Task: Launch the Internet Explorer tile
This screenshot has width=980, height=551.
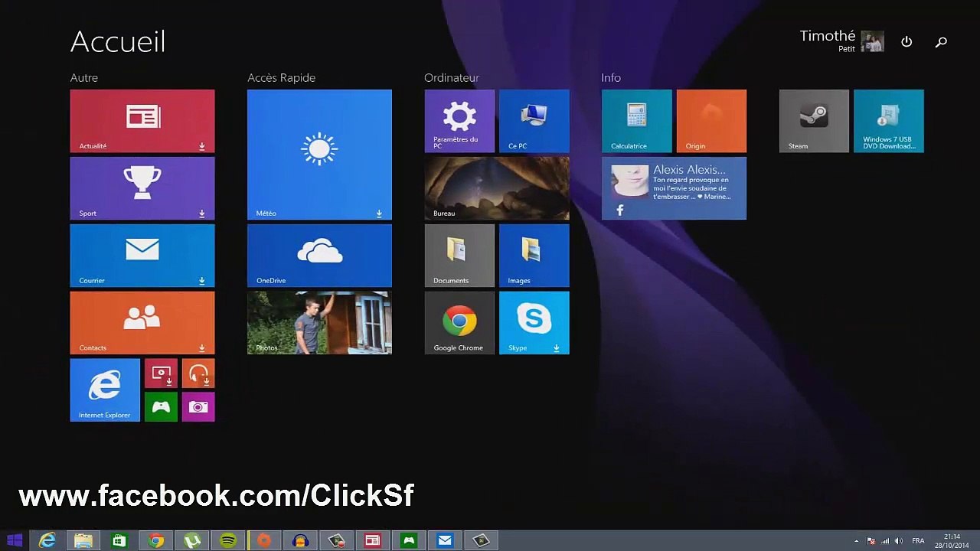Action: [105, 390]
